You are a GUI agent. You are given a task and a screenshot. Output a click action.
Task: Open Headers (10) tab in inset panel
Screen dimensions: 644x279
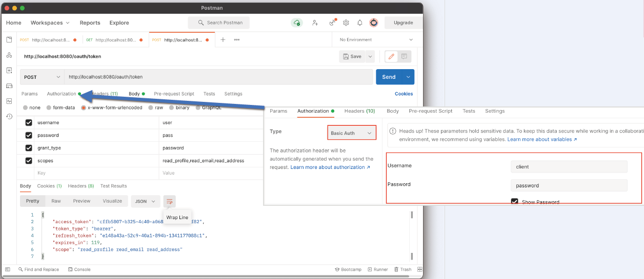click(359, 111)
